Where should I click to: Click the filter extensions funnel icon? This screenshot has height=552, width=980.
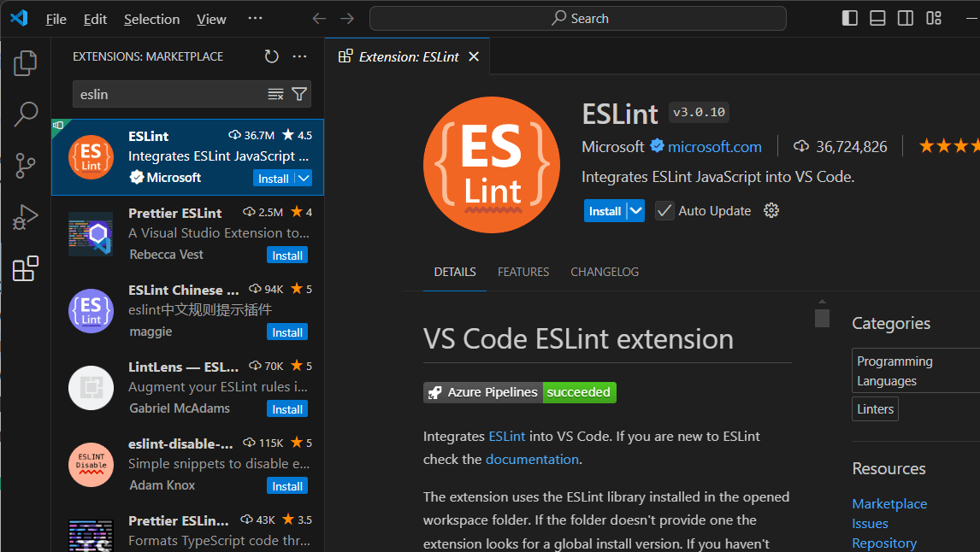coord(299,94)
